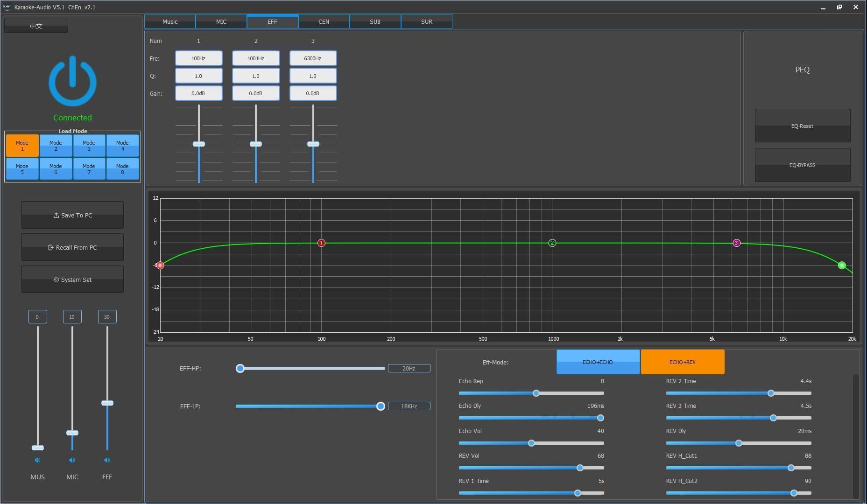Click the Echo Vol slider handle
The height and width of the screenshot is (504, 867).
[x=531, y=443]
